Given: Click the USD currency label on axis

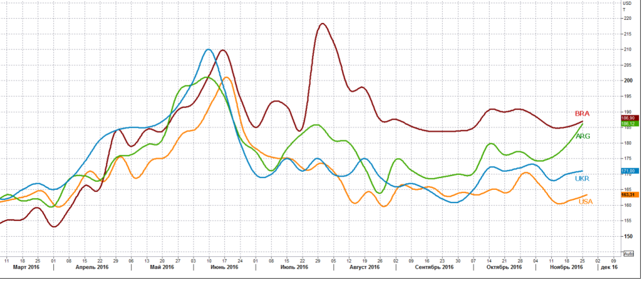Looking at the screenshot, I should pyautogui.click(x=627, y=3).
